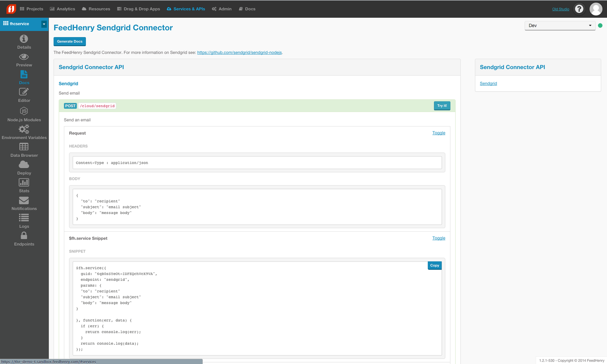Open the Resources menu
This screenshot has width=607, height=364.
coord(96,9)
